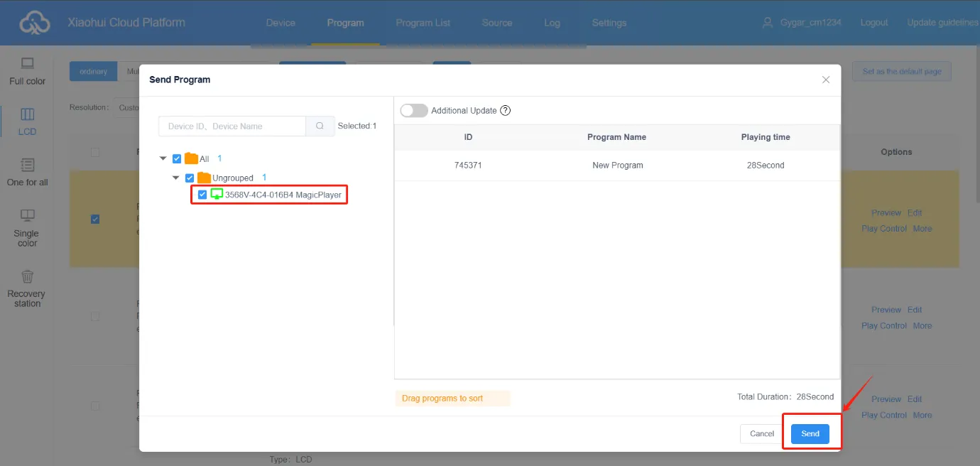Viewport: 980px width, 466px height.
Task: Click the 28Second playing time cell
Action: click(x=766, y=166)
